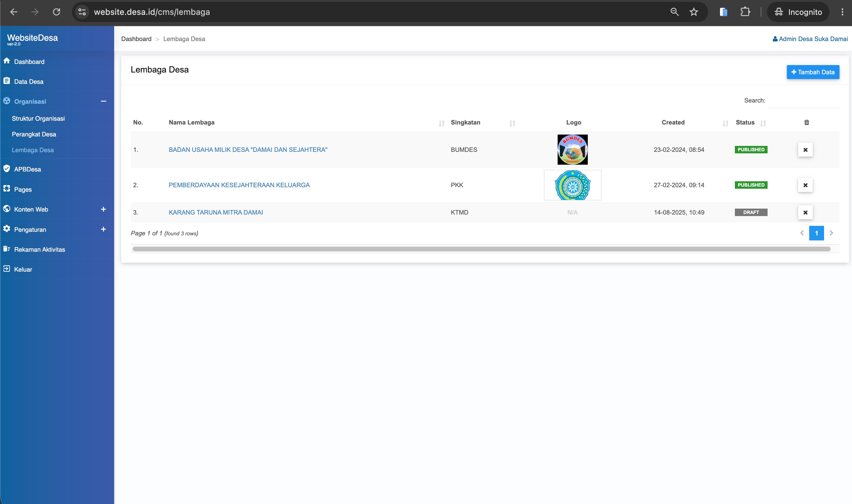Click the BUMDES logo thumbnail
The width and height of the screenshot is (852, 504).
click(x=573, y=150)
